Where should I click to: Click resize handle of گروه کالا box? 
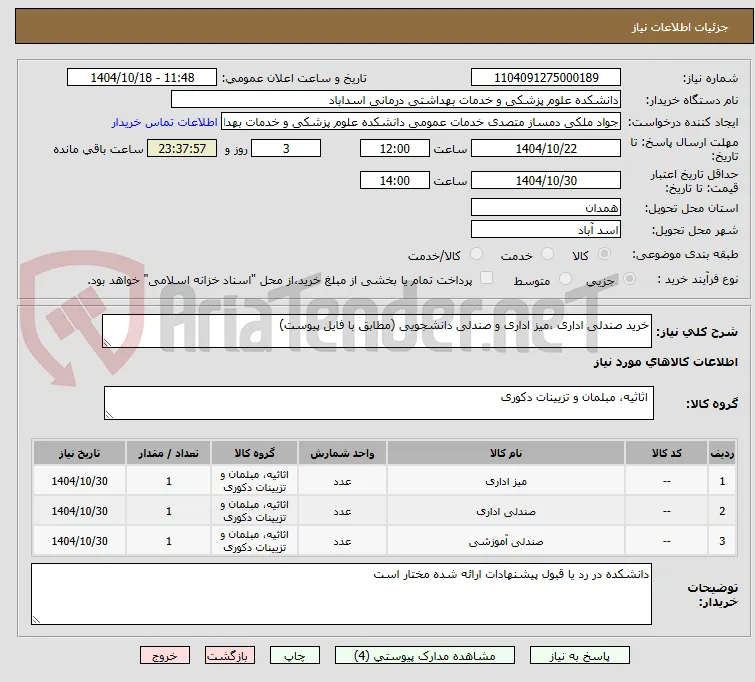click(x=109, y=415)
